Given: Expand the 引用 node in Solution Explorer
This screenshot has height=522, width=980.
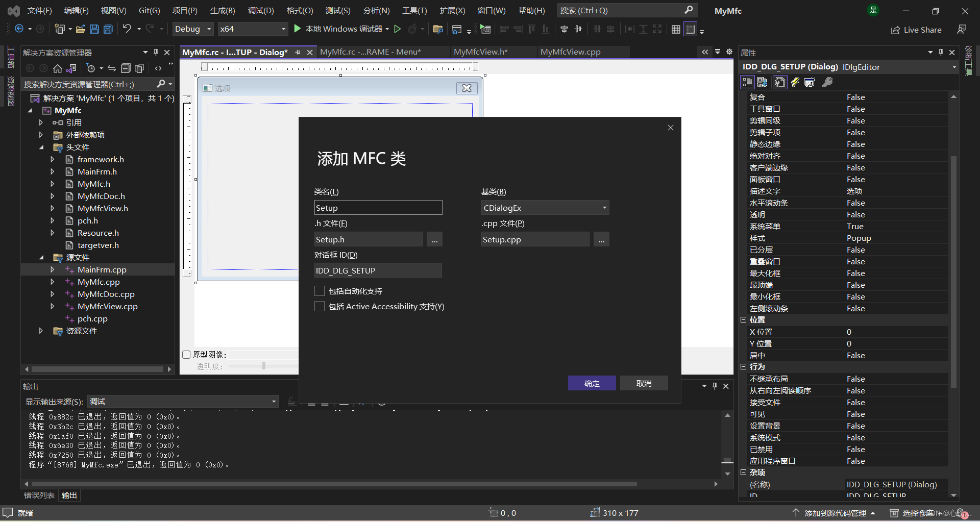Looking at the screenshot, I should click(x=41, y=123).
